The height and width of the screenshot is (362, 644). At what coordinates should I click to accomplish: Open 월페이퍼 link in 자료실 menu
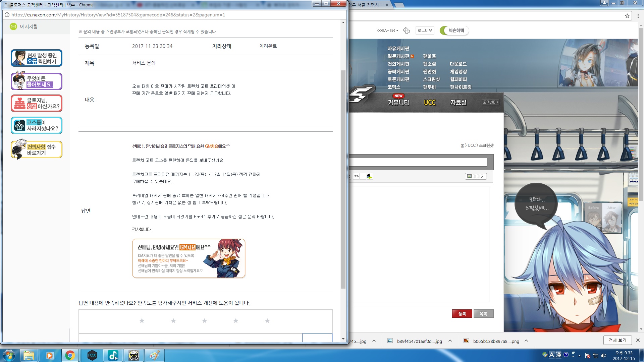tap(458, 79)
